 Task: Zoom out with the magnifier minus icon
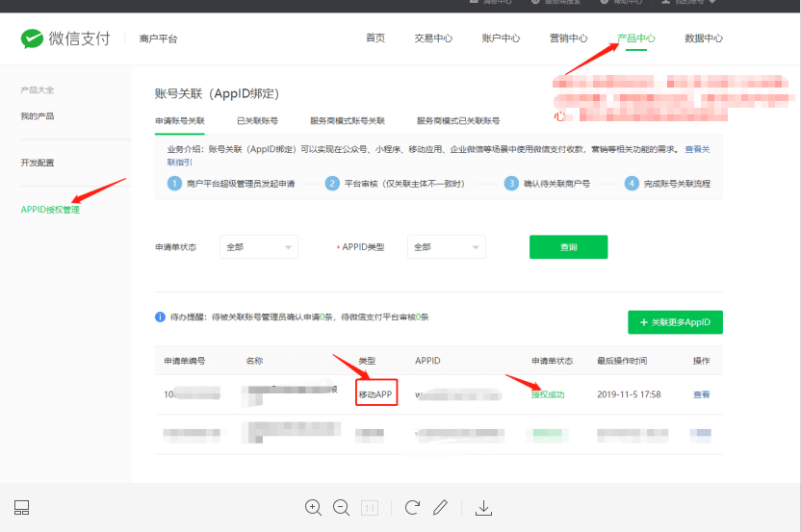(341, 508)
